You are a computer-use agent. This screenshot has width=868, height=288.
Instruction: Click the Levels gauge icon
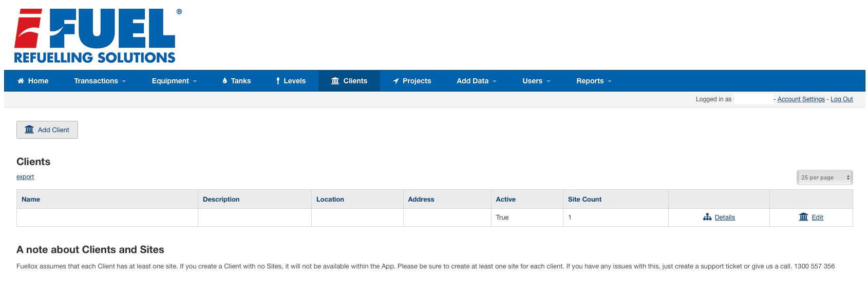click(278, 81)
